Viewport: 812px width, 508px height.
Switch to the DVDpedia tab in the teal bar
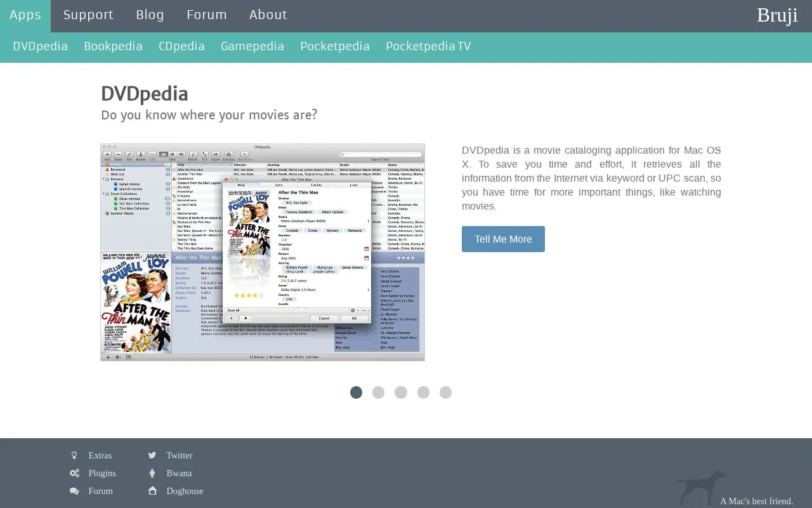coord(41,46)
